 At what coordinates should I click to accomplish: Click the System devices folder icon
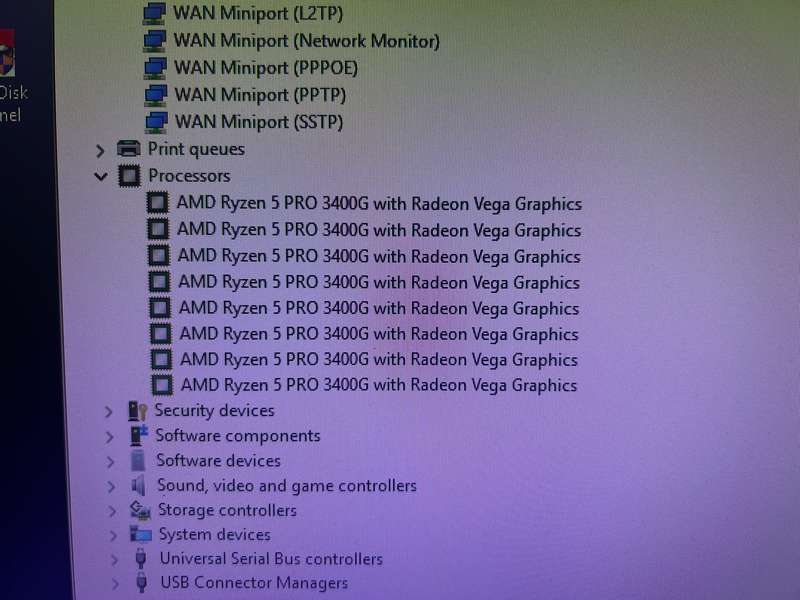[x=140, y=534]
